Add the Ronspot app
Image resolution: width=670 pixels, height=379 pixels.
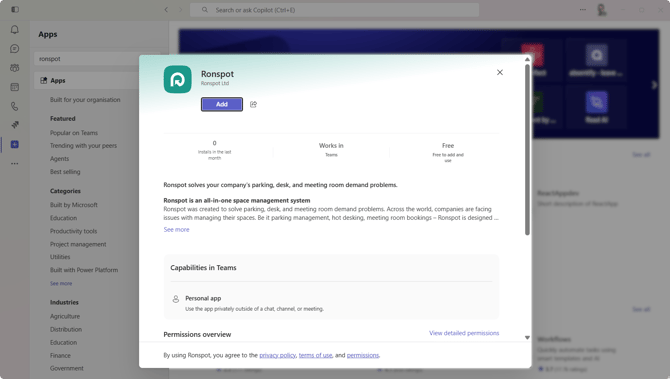[222, 104]
